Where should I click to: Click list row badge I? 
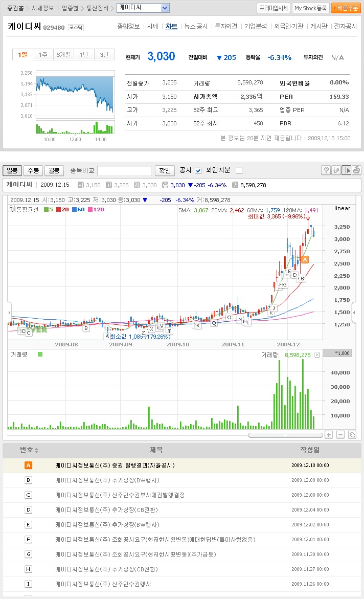click(x=28, y=584)
